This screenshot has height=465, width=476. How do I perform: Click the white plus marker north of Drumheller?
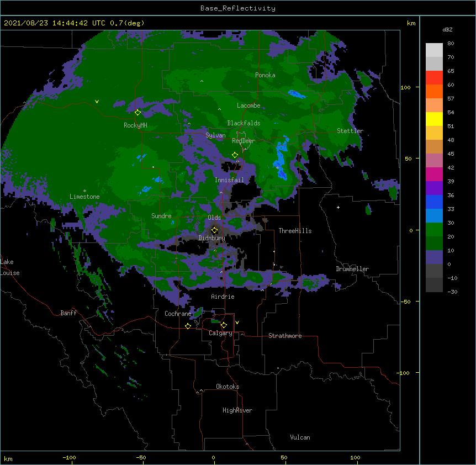[338, 207]
